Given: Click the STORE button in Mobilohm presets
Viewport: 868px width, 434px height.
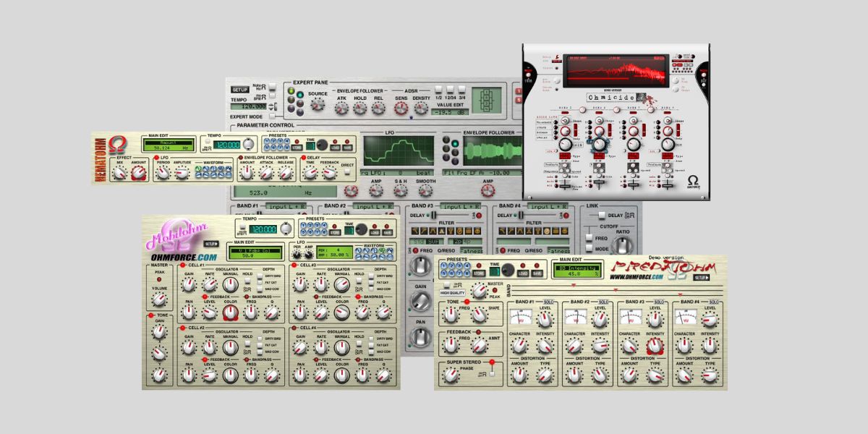Looking at the screenshot, I should click(334, 233).
